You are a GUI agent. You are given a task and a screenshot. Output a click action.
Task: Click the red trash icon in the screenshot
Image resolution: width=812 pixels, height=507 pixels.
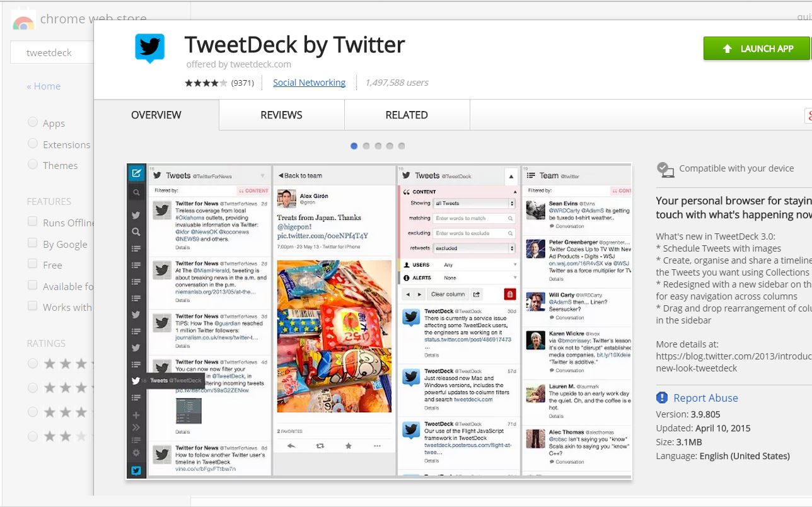(510, 294)
